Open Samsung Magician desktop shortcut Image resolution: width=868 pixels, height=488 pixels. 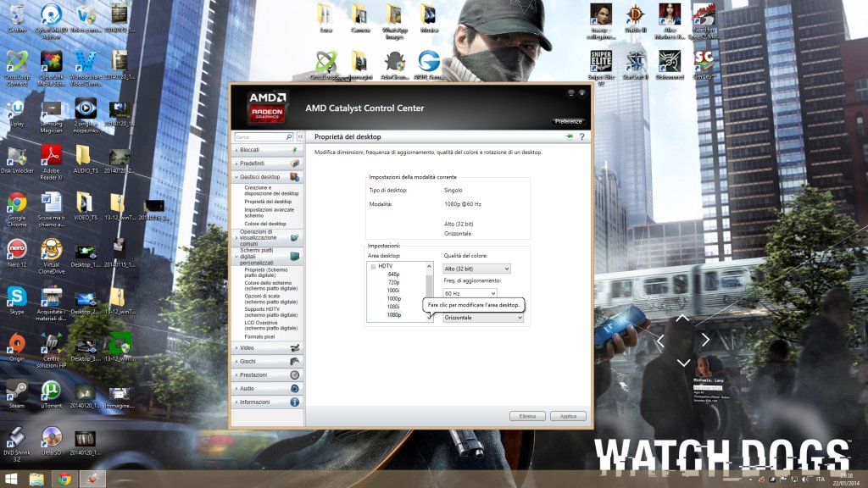click(x=51, y=116)
